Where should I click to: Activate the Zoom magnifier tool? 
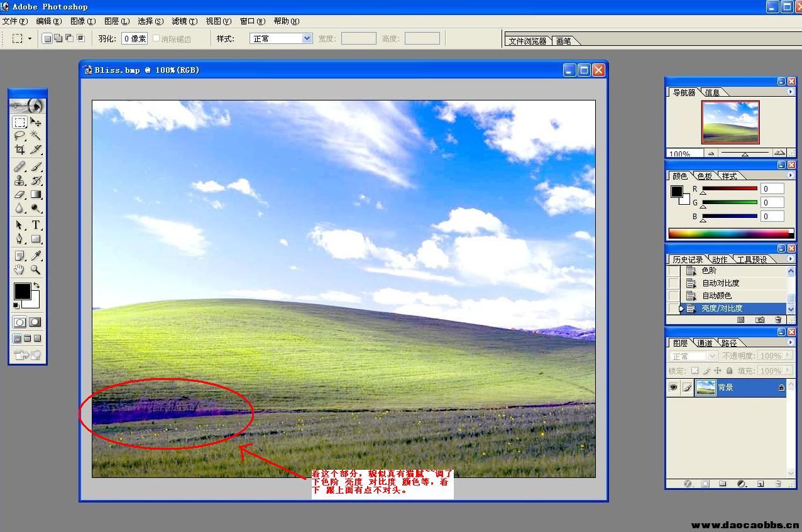tap(36, 269)
